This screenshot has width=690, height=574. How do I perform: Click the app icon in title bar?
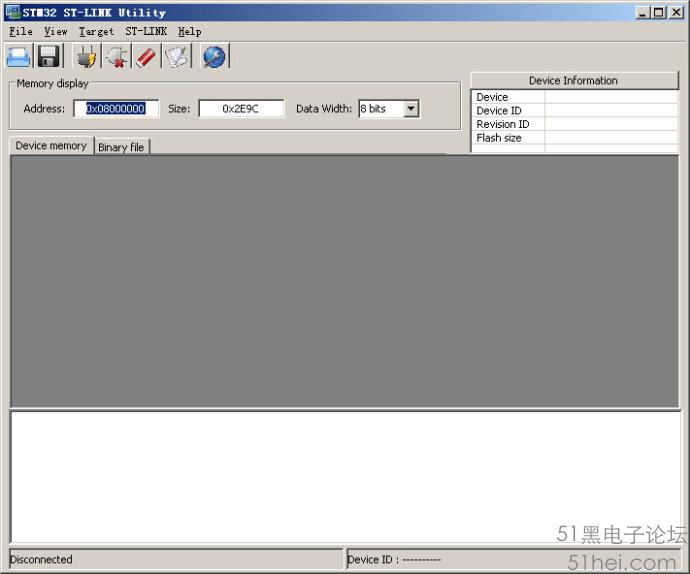(12, 12)
